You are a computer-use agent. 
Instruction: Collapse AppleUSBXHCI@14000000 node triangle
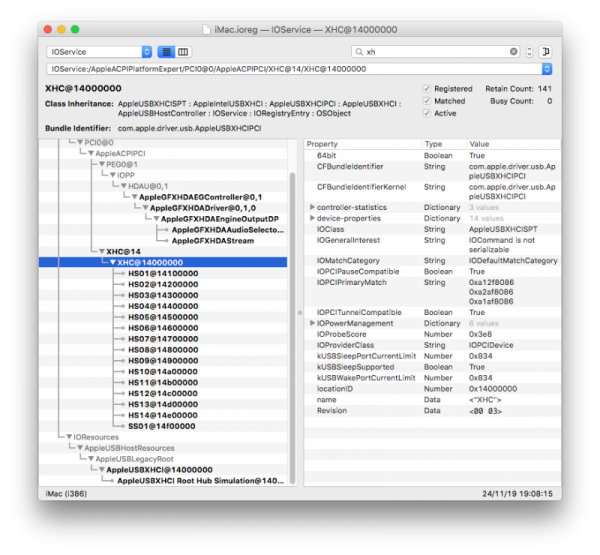point(102,470)
